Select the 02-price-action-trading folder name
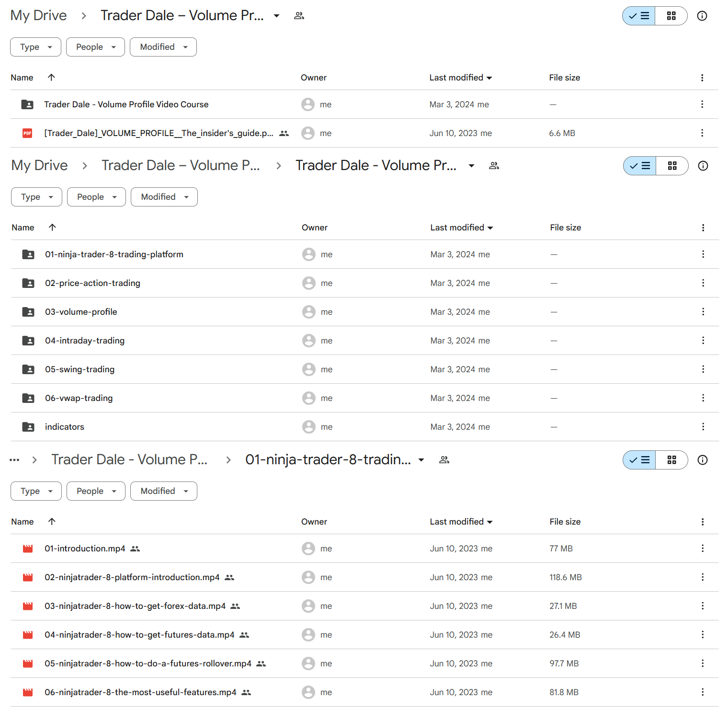Viewport: 728px width, 710px height. [93, 283]
